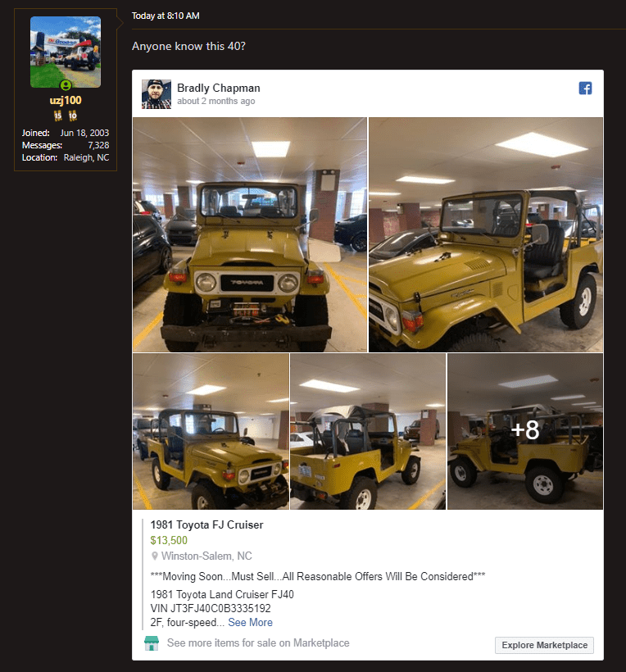Click the Today at 8:10 AM timestamp
The width and height of the screenshot is (626, 672).
[x=166, y=16]
